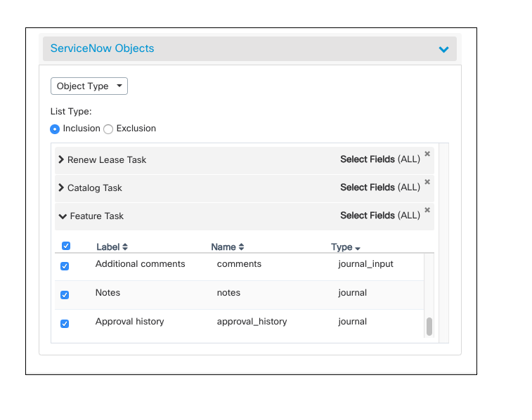The height and width of the screenshot is (420, 532).
Task: Click the Renew Lease Task name
Action: point(107,159)
